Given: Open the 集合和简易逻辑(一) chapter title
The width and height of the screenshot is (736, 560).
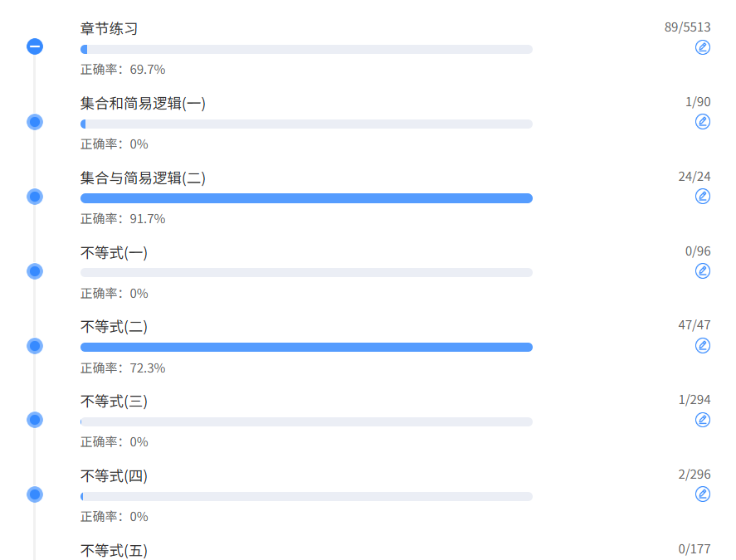Looking at the screenshot, I should pos(143,103).
